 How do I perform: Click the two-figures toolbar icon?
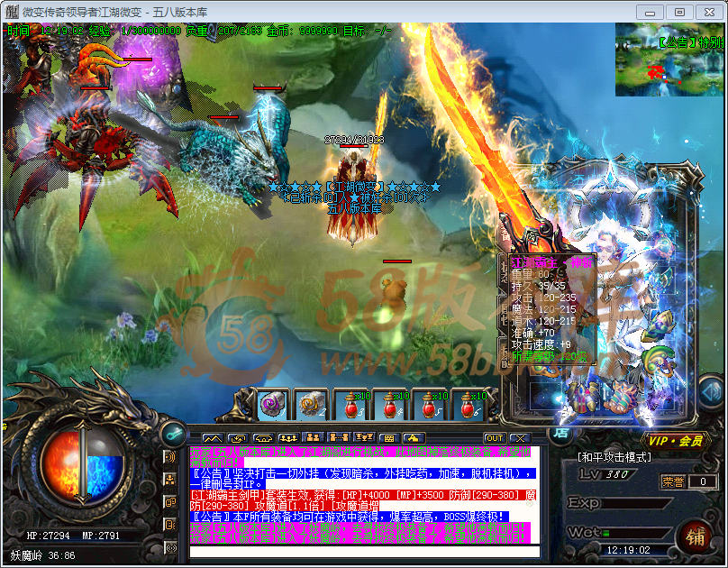point(314,438)
